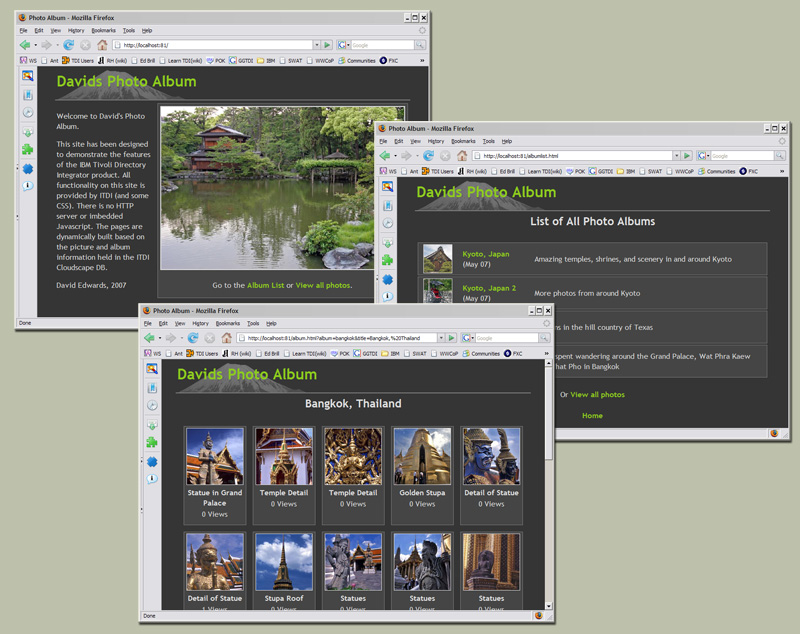
Task: Click the info bubble sidebar icon in home page window
Action: point(28,186)
